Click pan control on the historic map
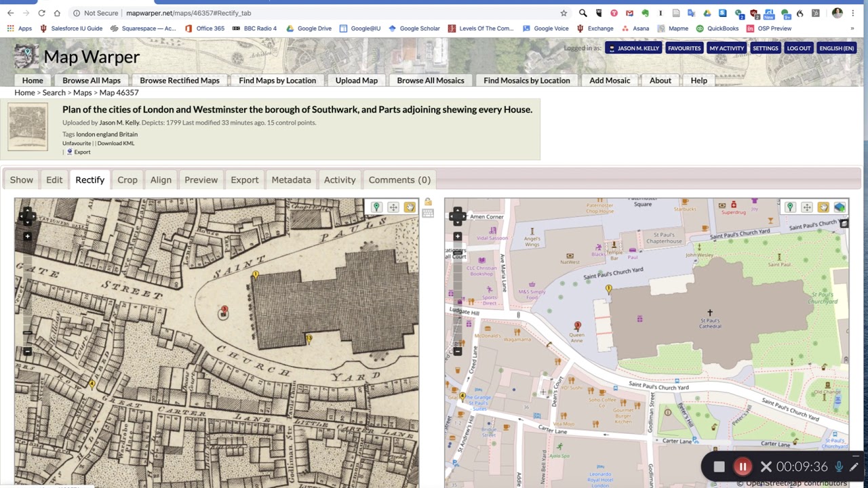The image size is (868, 488). 27,216
